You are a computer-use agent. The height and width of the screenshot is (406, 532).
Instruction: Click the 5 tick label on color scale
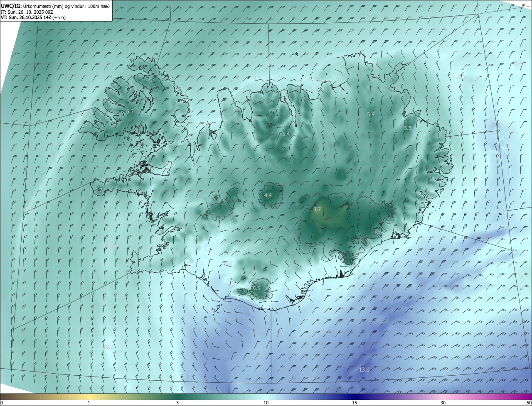point(177,403)
